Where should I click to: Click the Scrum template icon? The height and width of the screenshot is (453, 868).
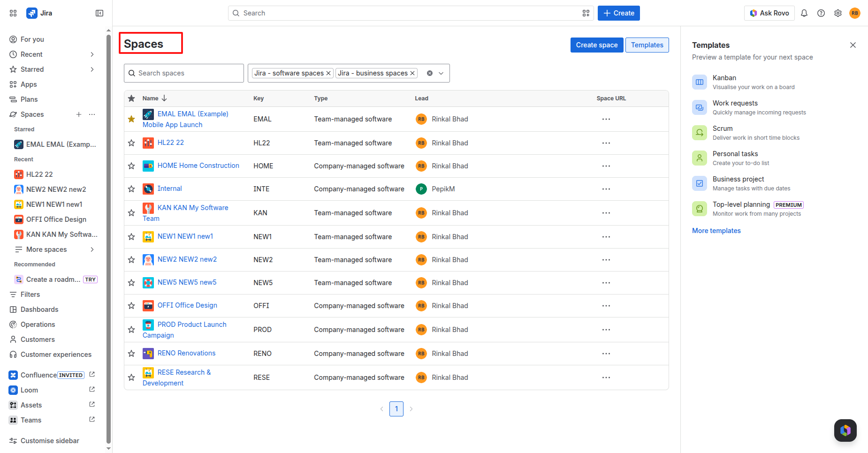(x=700, y=133)
